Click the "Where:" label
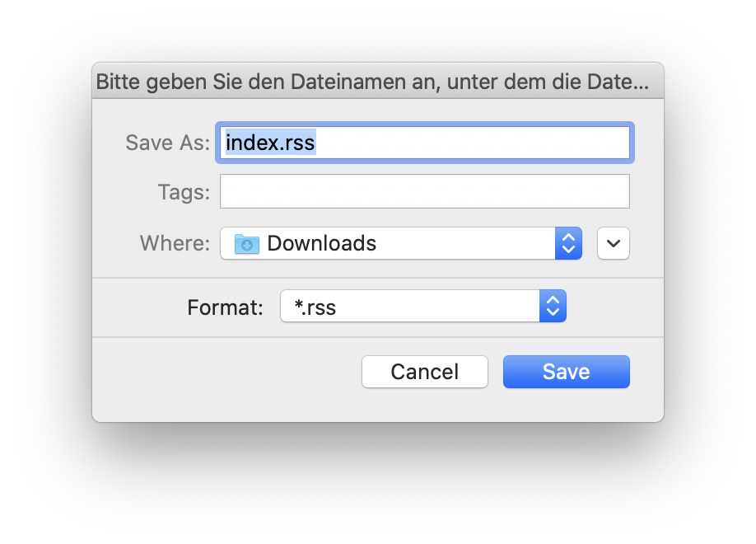 tap(175, 243)
